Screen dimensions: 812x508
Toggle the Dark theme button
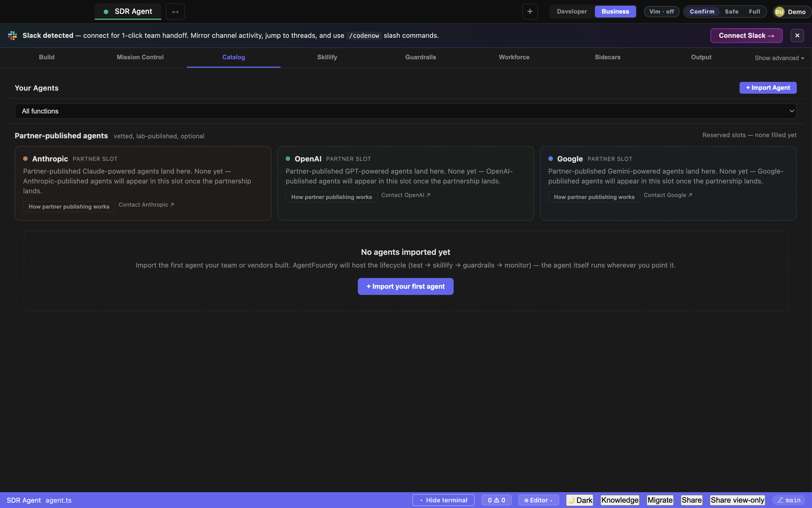579,500
